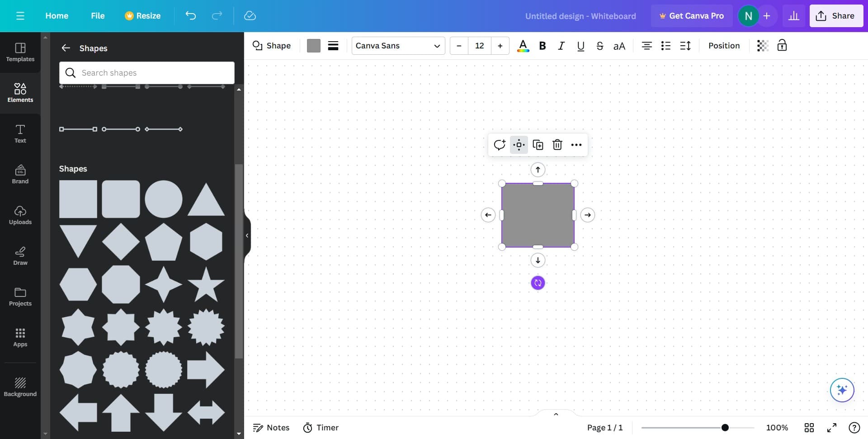868x439 pixels.
Task: Add a comment to the selected shape
Action: tap(500, 144)
